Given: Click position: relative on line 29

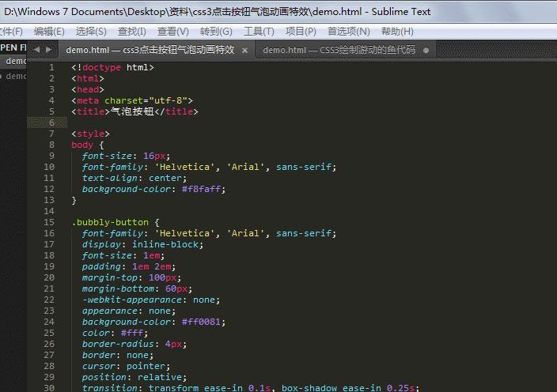Looking at the screenshot, I should pos(135,377).
